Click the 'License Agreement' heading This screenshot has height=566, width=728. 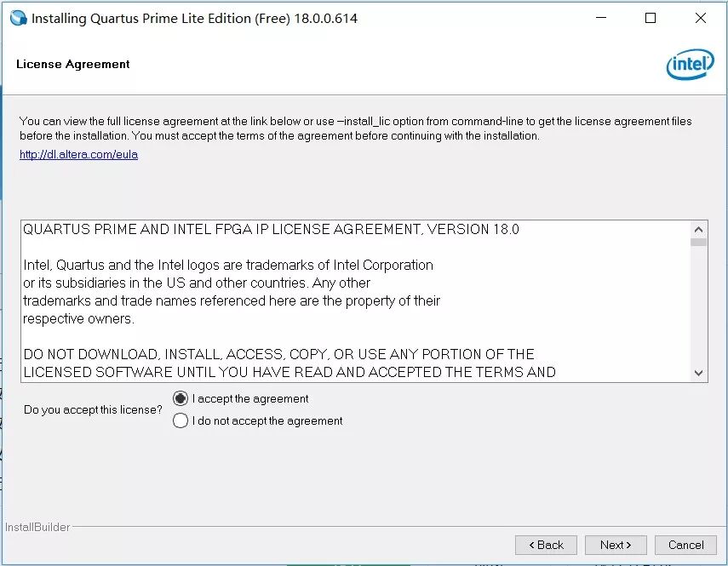[73, 64]
